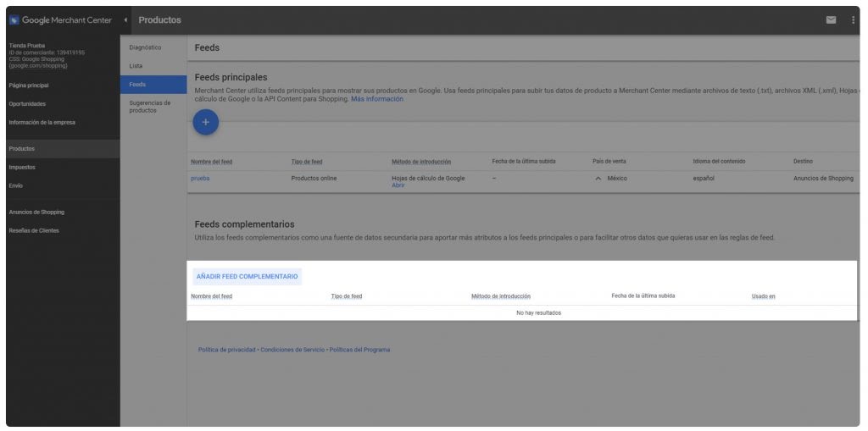Sort complementary feeds by Tipo de feed
The width and height of the screenshot is (868, 431).
point(347,296)
